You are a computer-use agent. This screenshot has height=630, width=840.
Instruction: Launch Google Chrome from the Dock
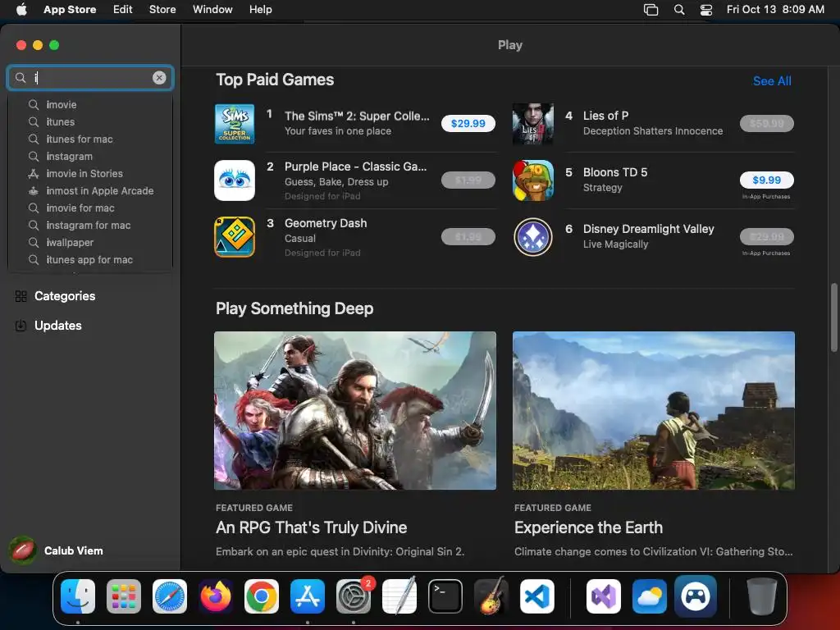pyautogui.click(x=262, y=596)
